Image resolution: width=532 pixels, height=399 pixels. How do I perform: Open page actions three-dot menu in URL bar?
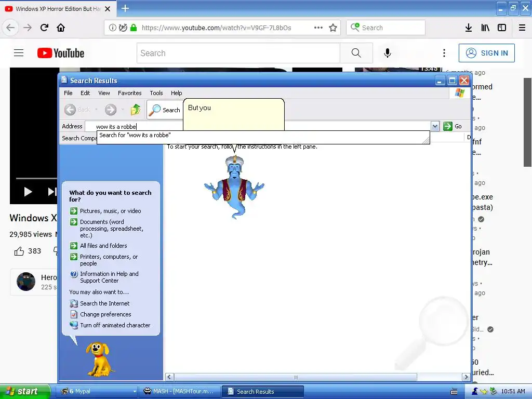[x=318, y=28]
